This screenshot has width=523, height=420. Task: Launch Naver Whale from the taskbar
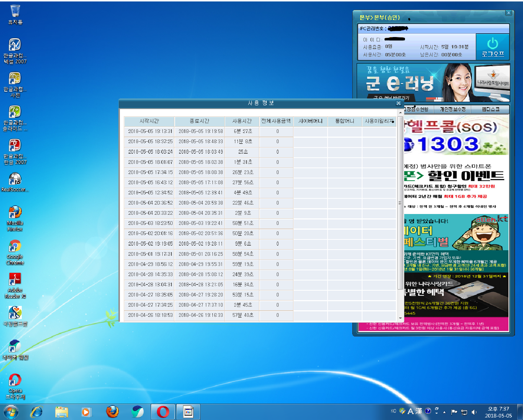pyautogui.click(x=138, y=412)
